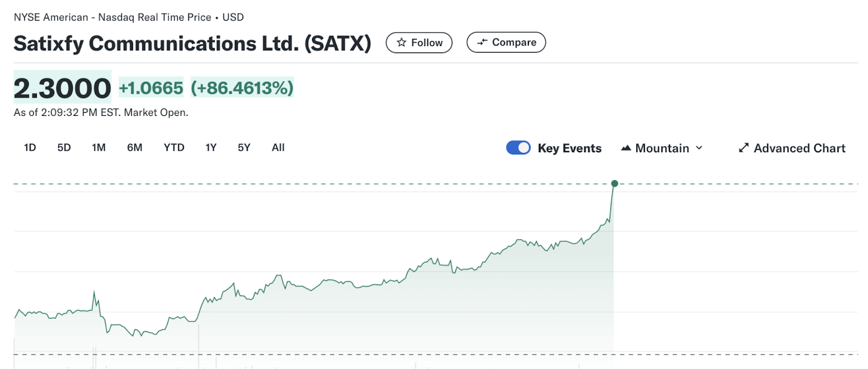Viewport: 868px width, 369px height.
Task: Click the Satixfy Communications Ltd. (SATX) title
Action: click(193, 43)
